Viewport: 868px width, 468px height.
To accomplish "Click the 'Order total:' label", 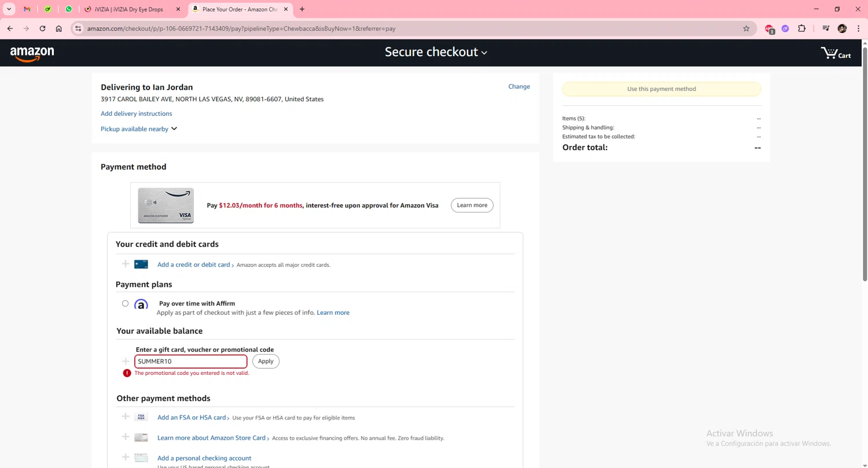I will pos(585,148).
